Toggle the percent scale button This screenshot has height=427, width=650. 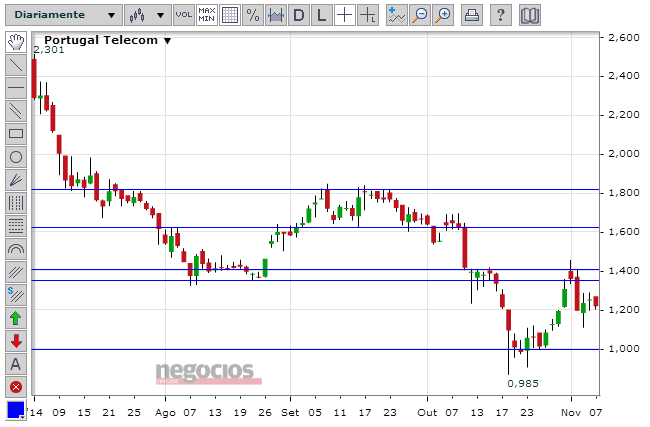252,15
